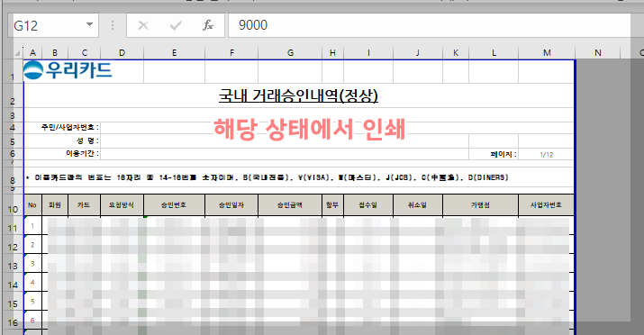Click the 승인금액 table header cell
Image resolution: width=644 pixels, height=335 pixels.
tap(290, 205)
